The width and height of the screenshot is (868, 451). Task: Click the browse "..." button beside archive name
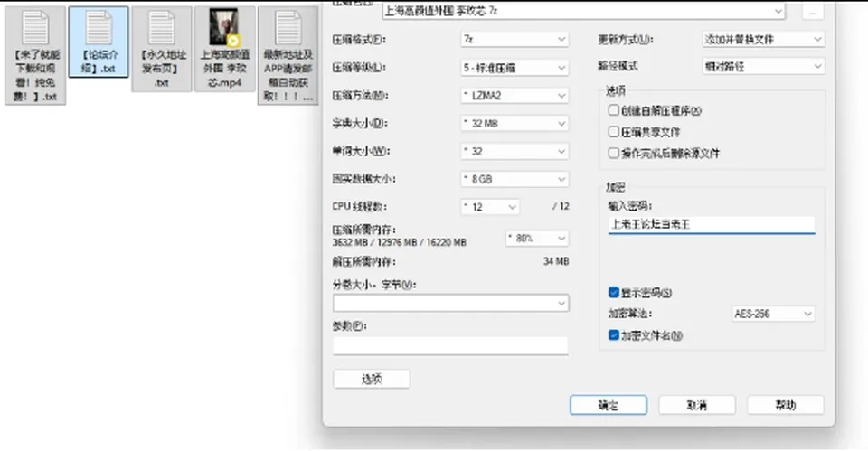pyautogui.click(x=812, y=11)
